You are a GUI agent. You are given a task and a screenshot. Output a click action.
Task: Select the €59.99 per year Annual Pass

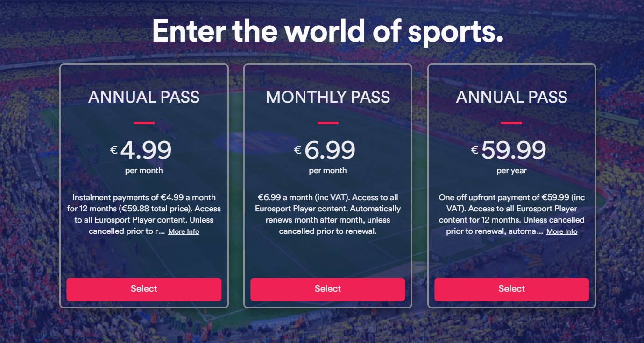click(x=512, y=289)
